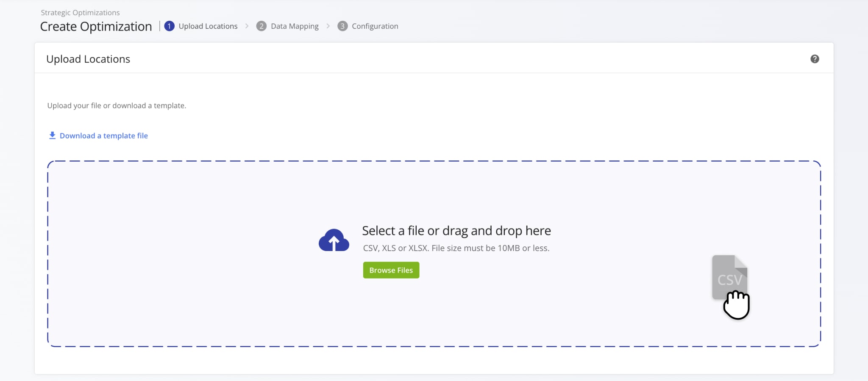Go to the Upload Locations step label
The height and width of the screenshot is (381, 868).
[208, 26]
